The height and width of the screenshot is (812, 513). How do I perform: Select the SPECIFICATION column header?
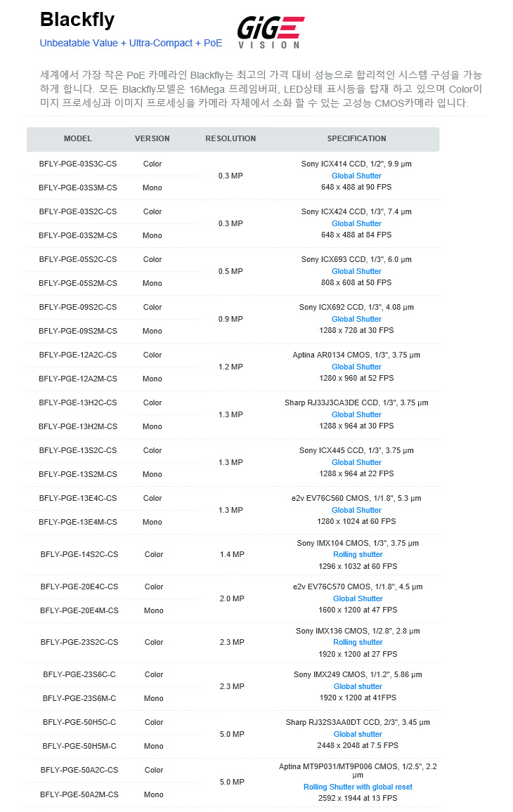tap(356, 138)
